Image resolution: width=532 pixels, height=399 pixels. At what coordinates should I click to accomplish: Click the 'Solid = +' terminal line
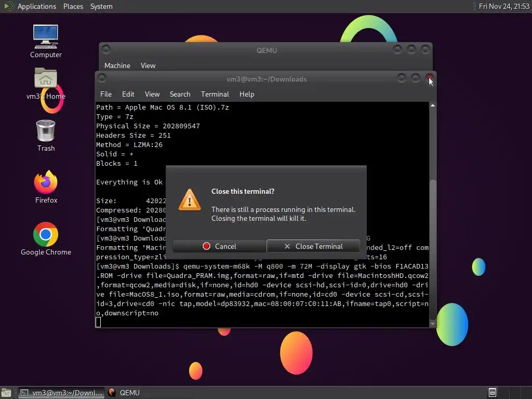pos(115,154)
